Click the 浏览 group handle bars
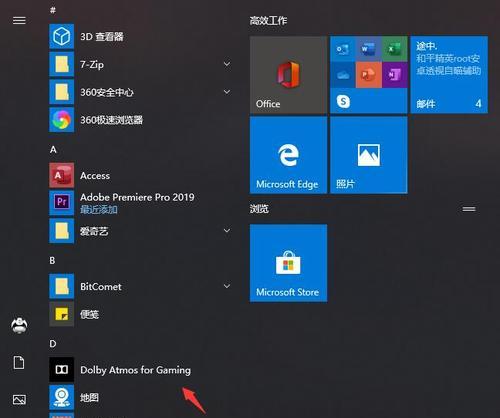This screenshot has width=500, height=418. click(469, 209)
